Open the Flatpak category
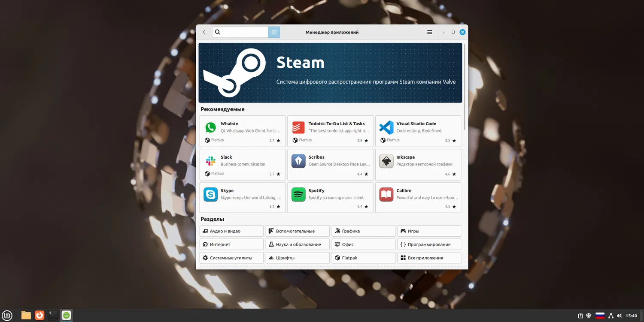 click(x=363, y=258)
